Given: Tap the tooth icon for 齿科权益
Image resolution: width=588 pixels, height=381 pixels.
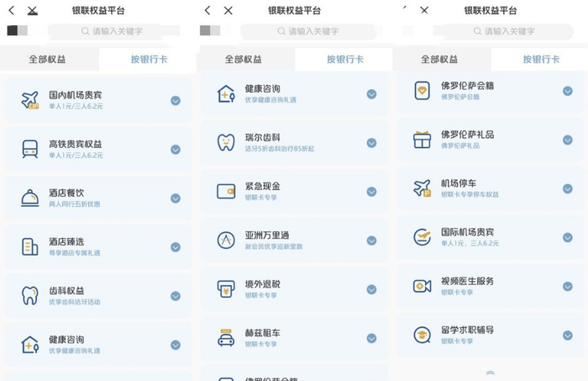Looking at the screenshot, I should pos(30,296).
